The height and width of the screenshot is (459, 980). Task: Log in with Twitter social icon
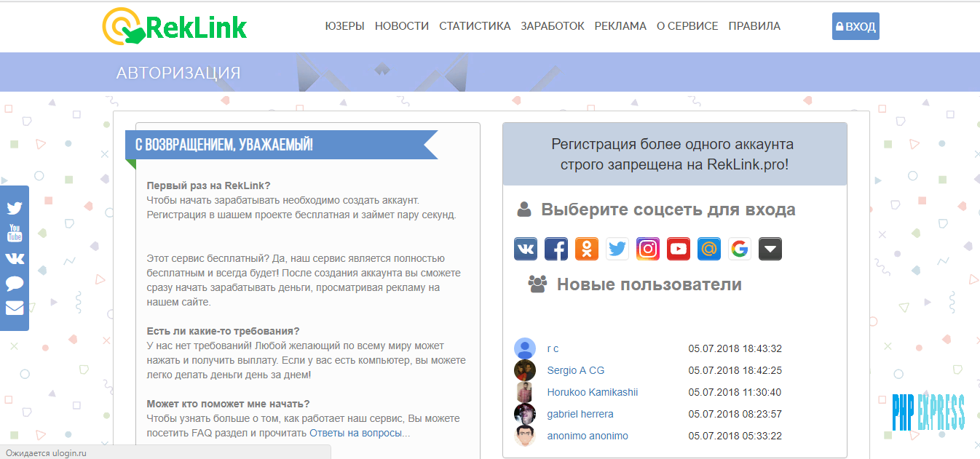pyautogui.click(x=617, y=249)
